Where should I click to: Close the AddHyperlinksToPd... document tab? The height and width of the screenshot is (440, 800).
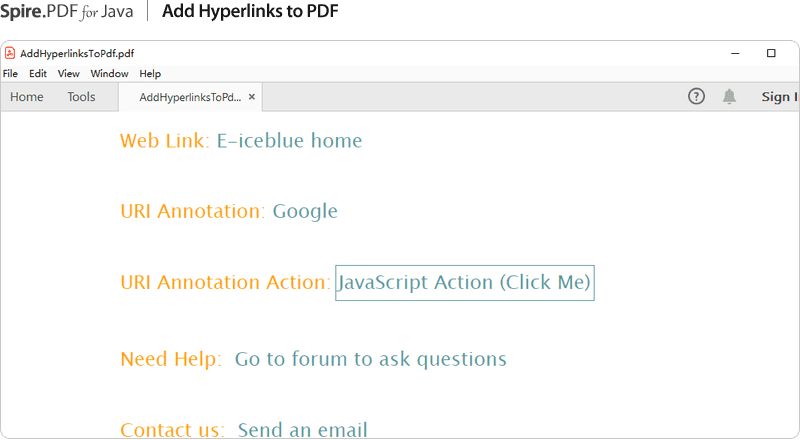[x=252, y=97]
